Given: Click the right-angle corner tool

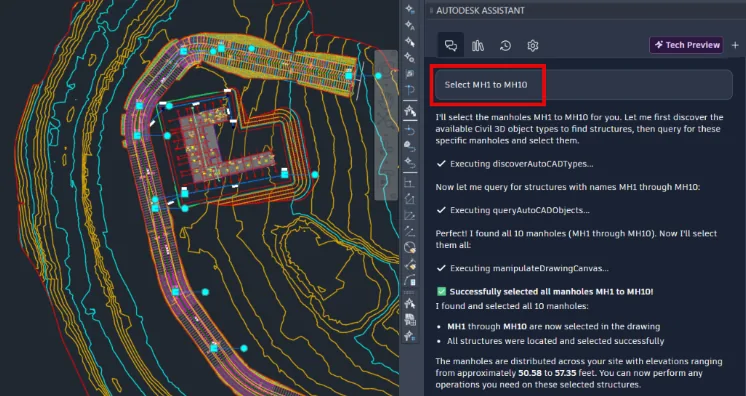Looking at the screenshot, I should click(410, 183).
